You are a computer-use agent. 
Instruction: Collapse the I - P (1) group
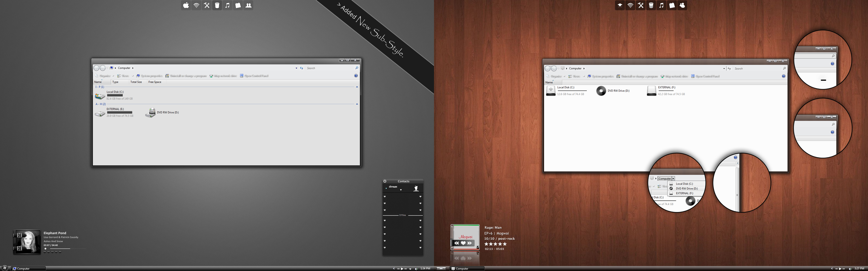(x=357, y=87)
